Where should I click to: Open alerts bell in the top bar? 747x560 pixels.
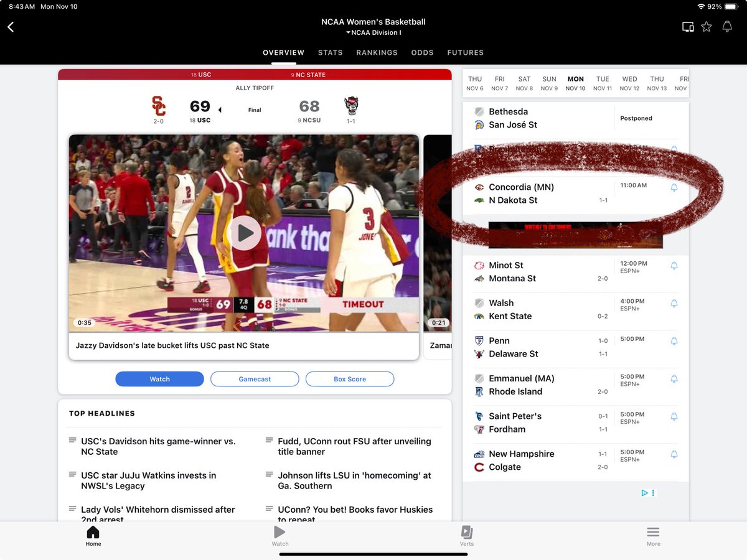[727, 27]
